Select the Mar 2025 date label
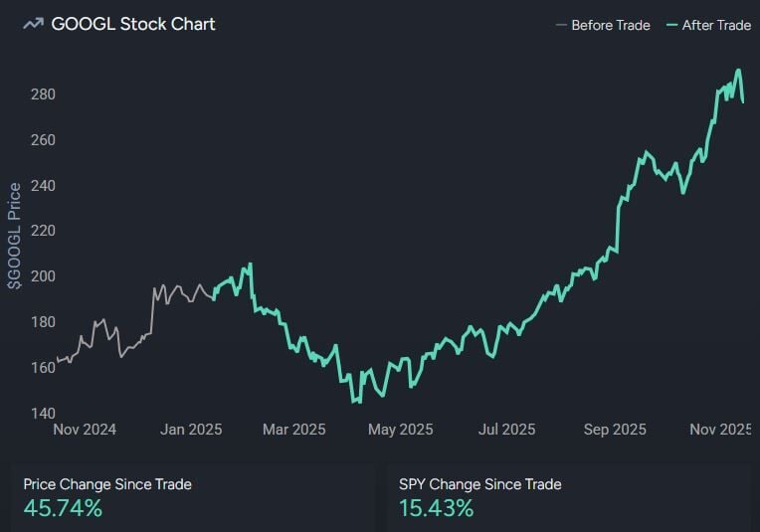The image size is (760, 532). [293, 430]
